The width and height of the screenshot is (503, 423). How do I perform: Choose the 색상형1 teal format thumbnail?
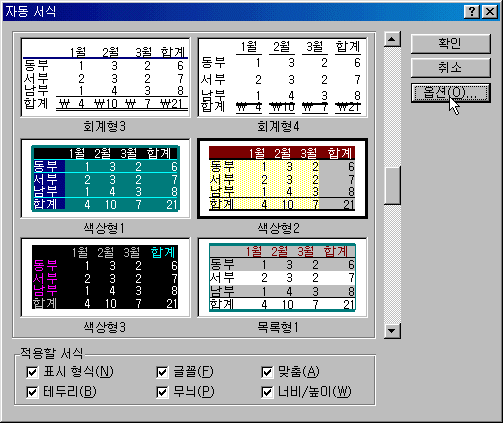[105, 178]
